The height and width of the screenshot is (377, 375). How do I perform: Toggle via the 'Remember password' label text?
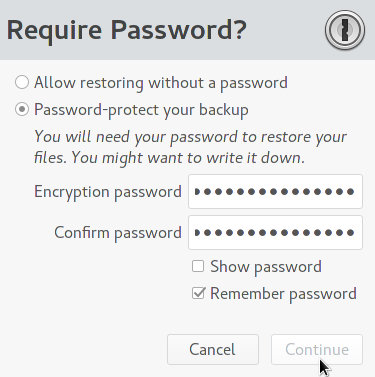283,294
